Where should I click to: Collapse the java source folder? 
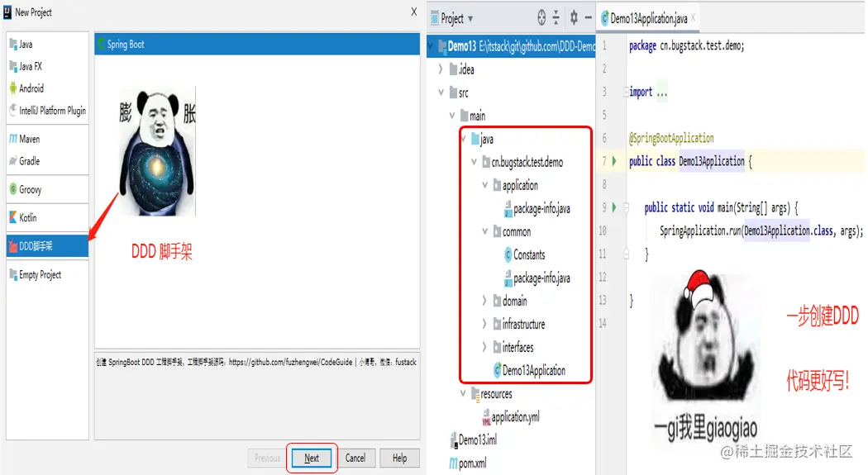pyautogui.click(x=463, y=140)
